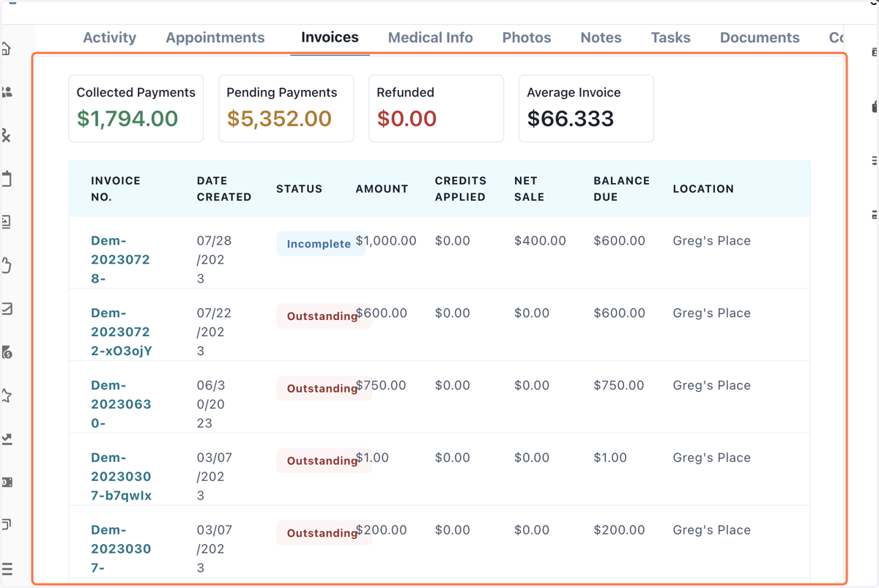Switch to the Appointments tab

[215, 37]
